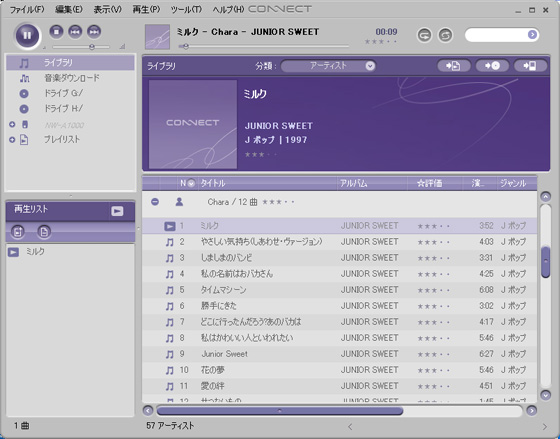The width and height of the screenshot is (560, 439).
Task: Set star rating in the album info banner
Action: point(261,155)
